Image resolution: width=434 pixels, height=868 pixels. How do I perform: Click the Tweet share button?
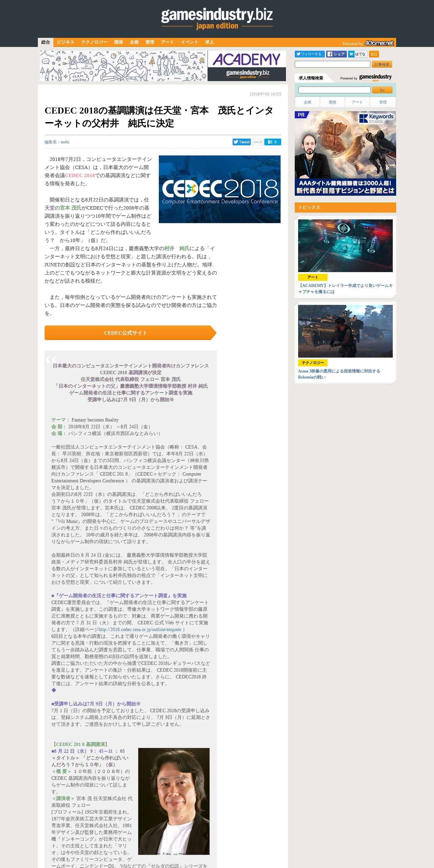pyautogui.click(x=242, y=142)
